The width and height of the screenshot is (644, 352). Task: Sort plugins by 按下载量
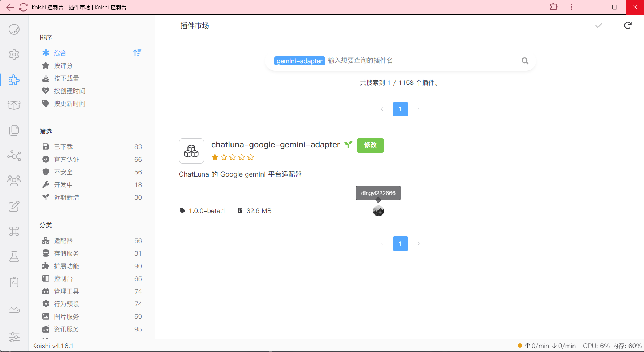[66, 78]
